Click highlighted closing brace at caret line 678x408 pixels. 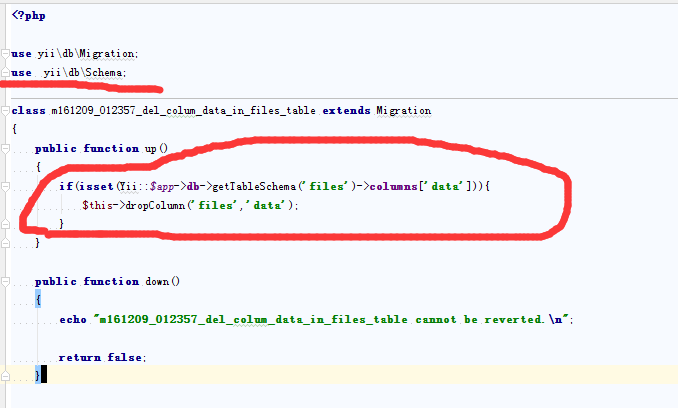tap(38, 375)
